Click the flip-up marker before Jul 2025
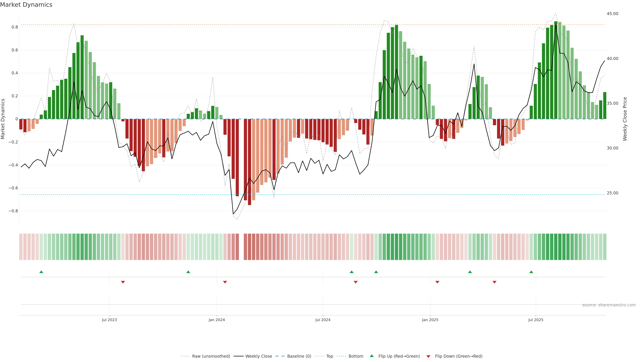644x362 pixels. point(531,272)
